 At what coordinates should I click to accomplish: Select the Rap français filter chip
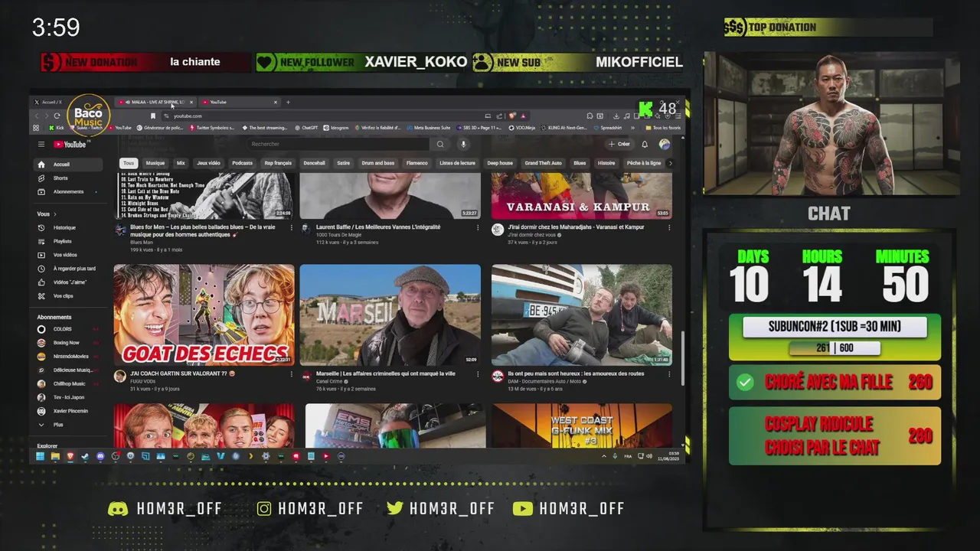pos(278,163)
